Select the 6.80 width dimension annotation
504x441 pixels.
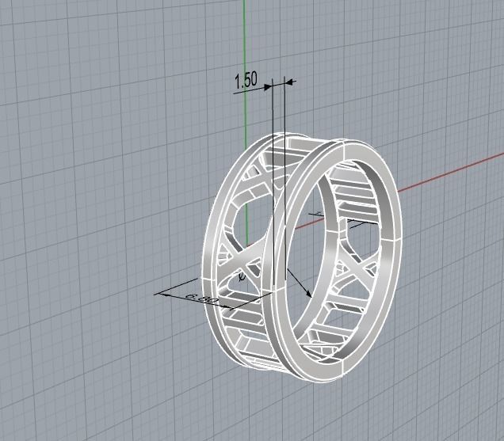[x=203, y=299]
